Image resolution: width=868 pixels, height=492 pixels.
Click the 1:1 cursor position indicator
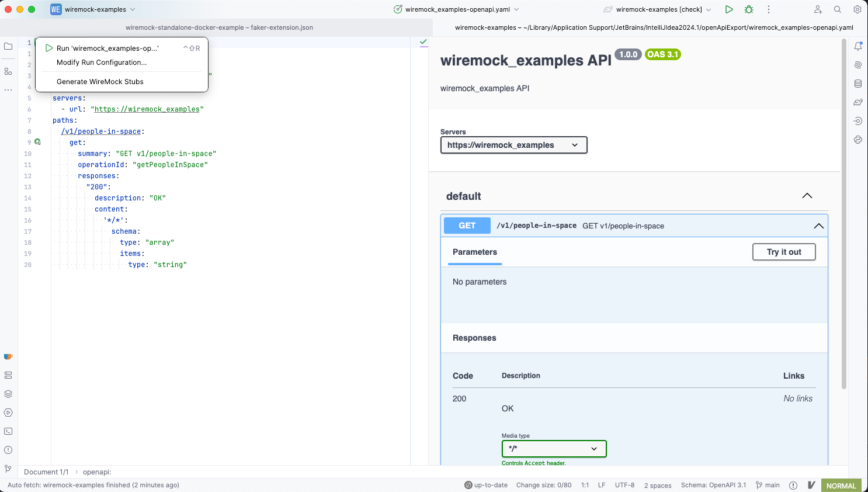585,485
